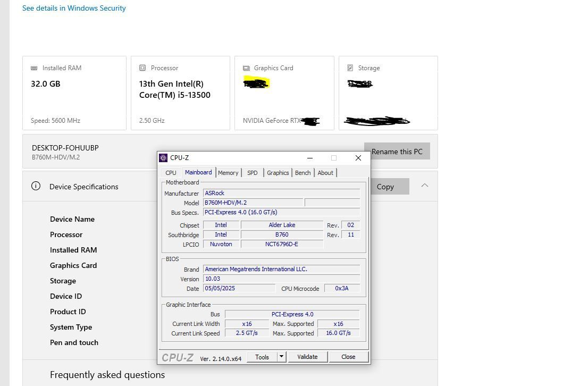Click the Graphics Card card icon
The width and height of the screenshot is (588, 386).
[246, 68]
